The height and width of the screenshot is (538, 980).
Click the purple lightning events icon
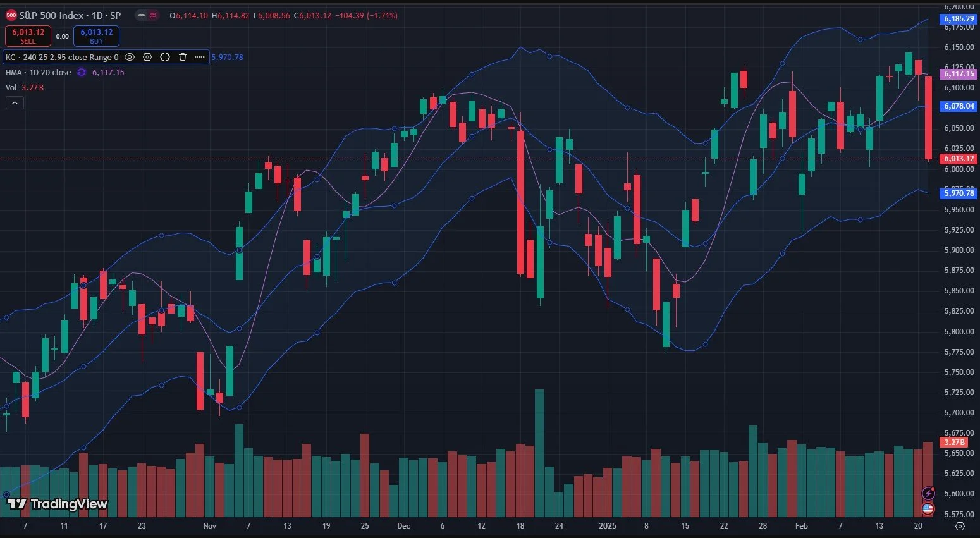(928, 493)
